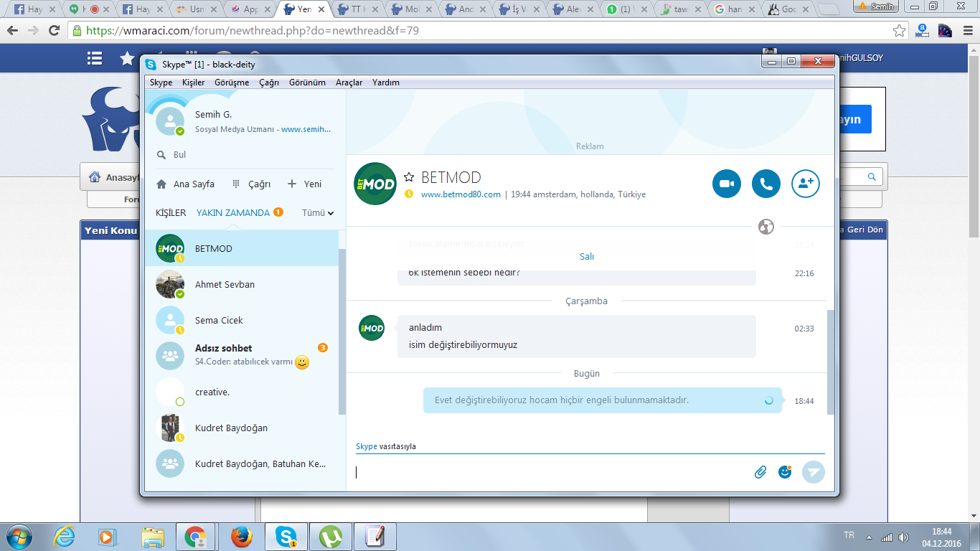Click the contact list scrollbar
The image size is (980, 551).
[342, 331]
